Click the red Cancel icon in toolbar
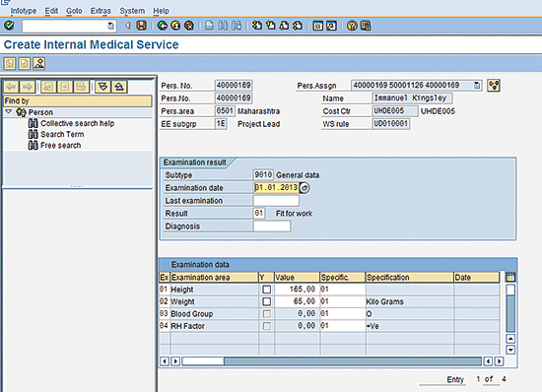 [189, 26]
